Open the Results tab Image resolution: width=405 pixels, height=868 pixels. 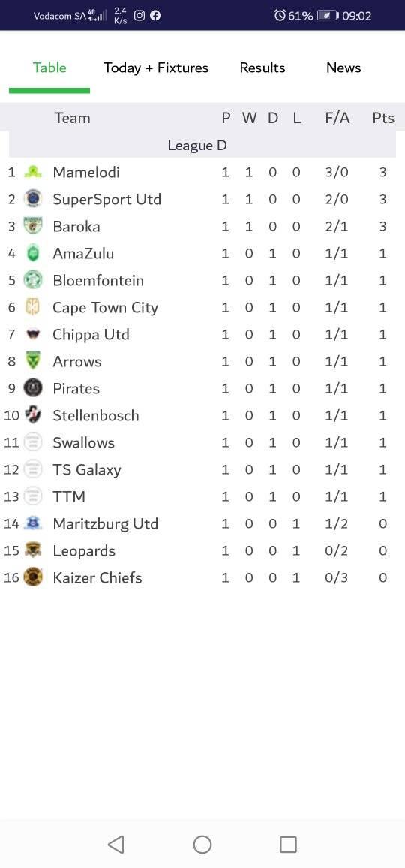tap(262, 68)
